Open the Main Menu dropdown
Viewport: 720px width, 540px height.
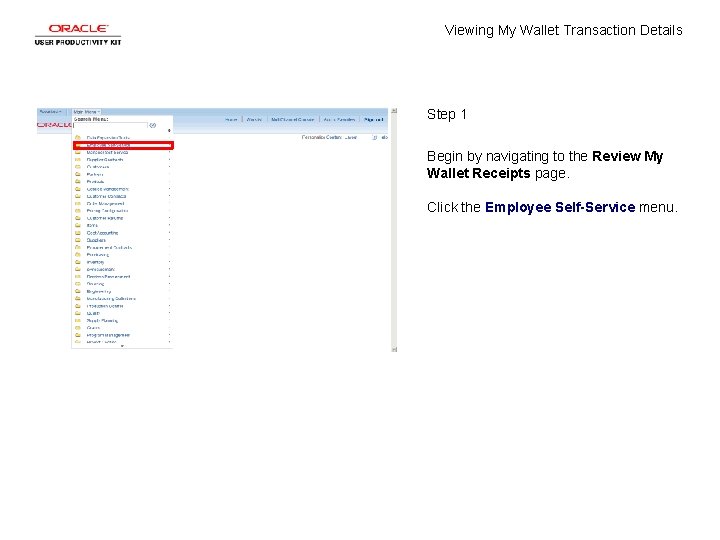click(x=86, y=112)
